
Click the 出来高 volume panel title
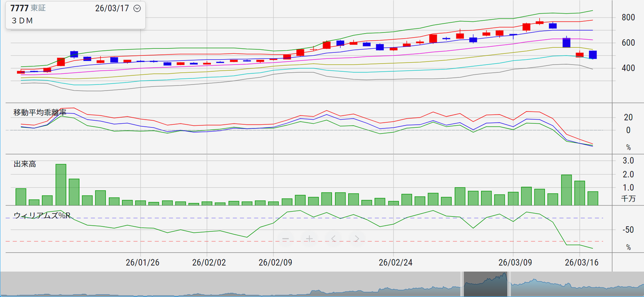(x=25, y=164)
